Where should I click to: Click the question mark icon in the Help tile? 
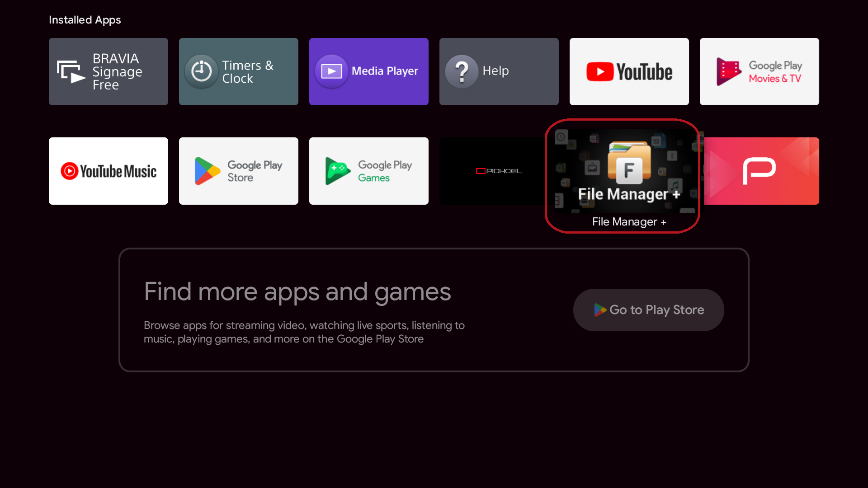462,71
